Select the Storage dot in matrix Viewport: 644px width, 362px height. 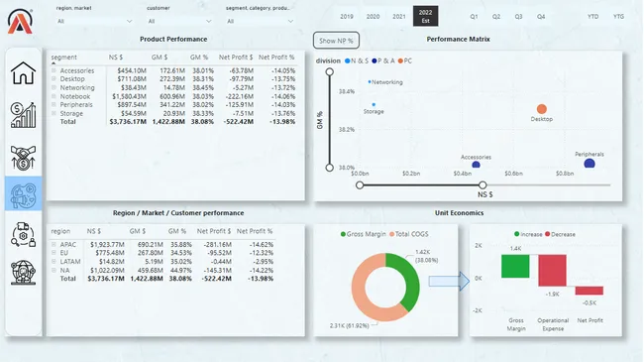pyautogui.click(x=374, y=105)
